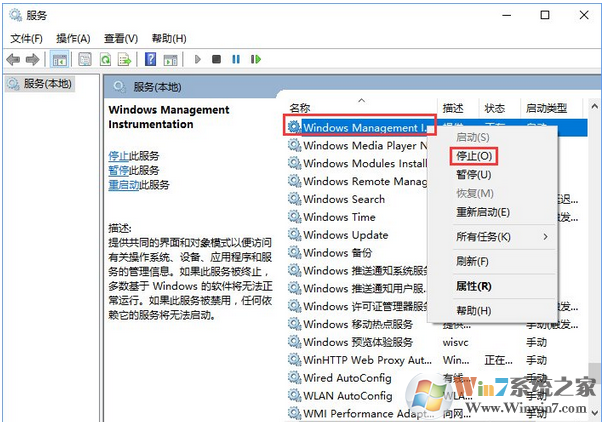This screenshot has height=422, width=603.
Task: Click the green Refresh toolbar icon
Action: point(105,60)
